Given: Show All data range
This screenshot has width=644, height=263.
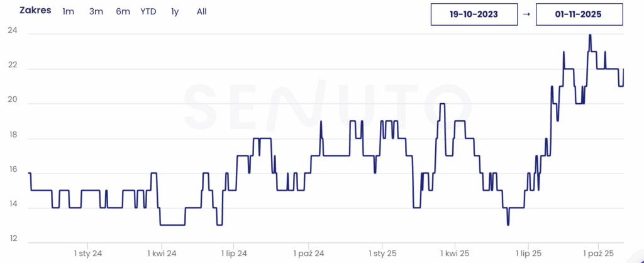Looking at the screenshot, I should point(201,12).
